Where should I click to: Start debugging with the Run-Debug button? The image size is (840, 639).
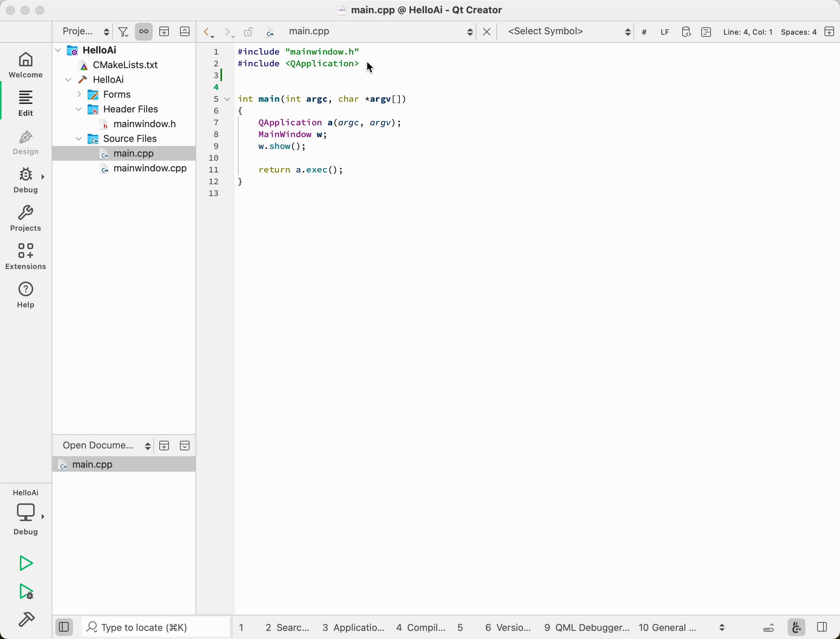pyautogui.click(x=25, y=592)
